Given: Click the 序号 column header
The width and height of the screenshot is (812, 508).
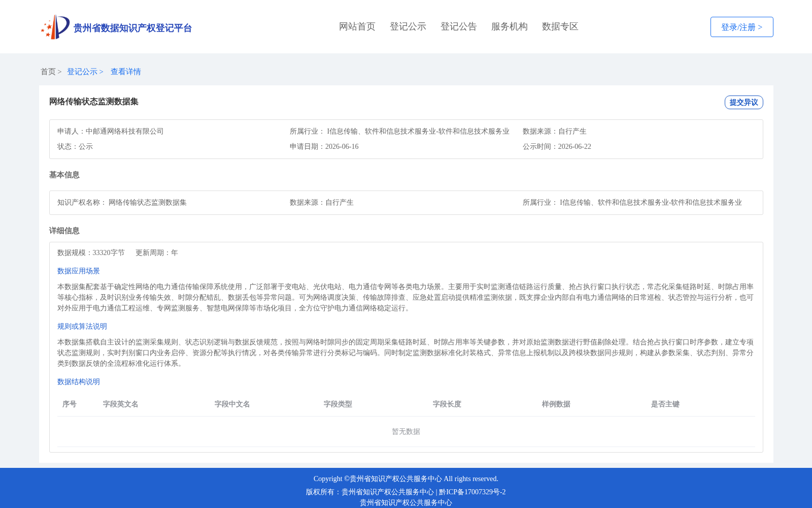Looking at the screenshot, I should [x=70, y=404].
